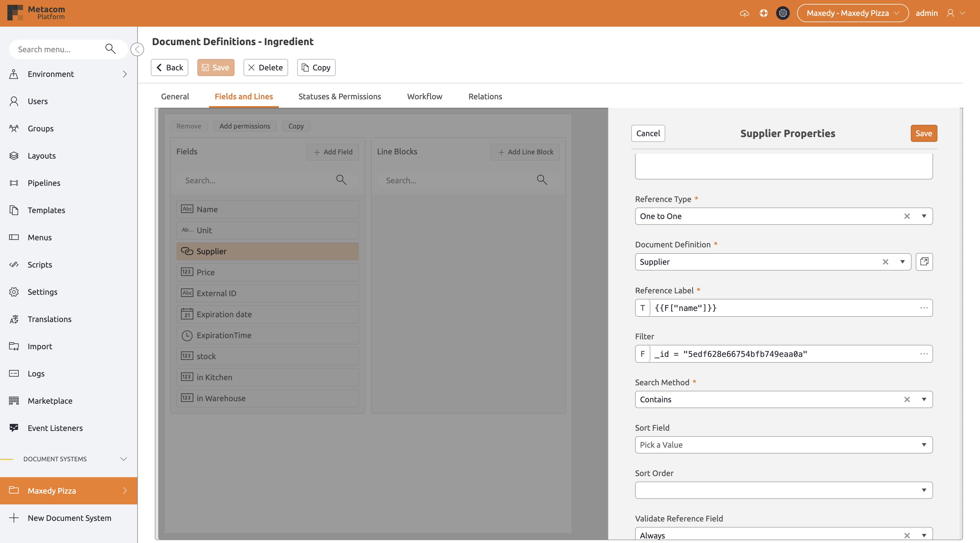Click the New Document System plus icon

click(x=14, y=518)
